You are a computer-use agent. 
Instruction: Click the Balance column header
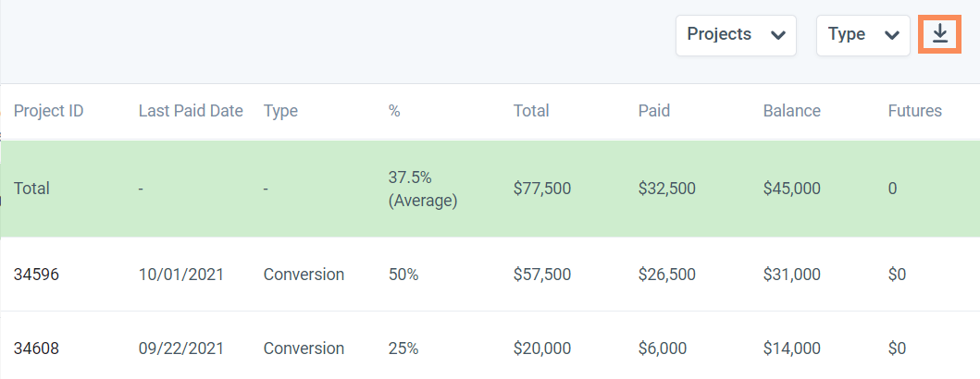(791, 111)
